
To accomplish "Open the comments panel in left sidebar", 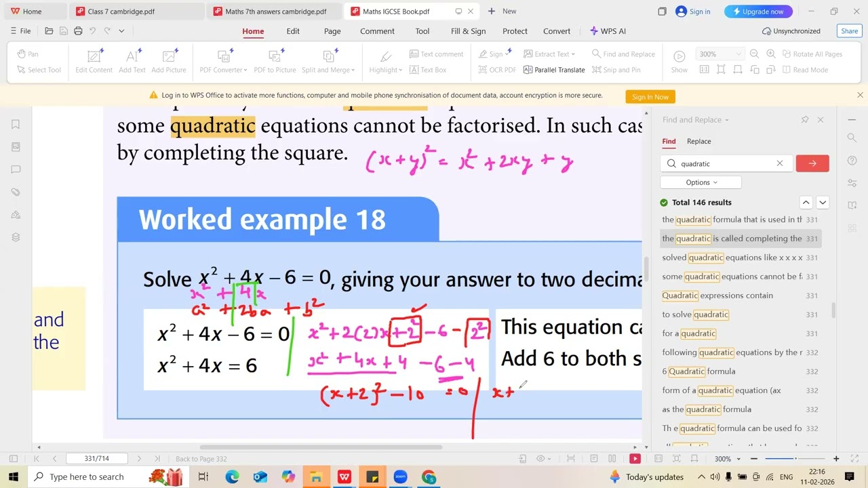I will 16,169.
